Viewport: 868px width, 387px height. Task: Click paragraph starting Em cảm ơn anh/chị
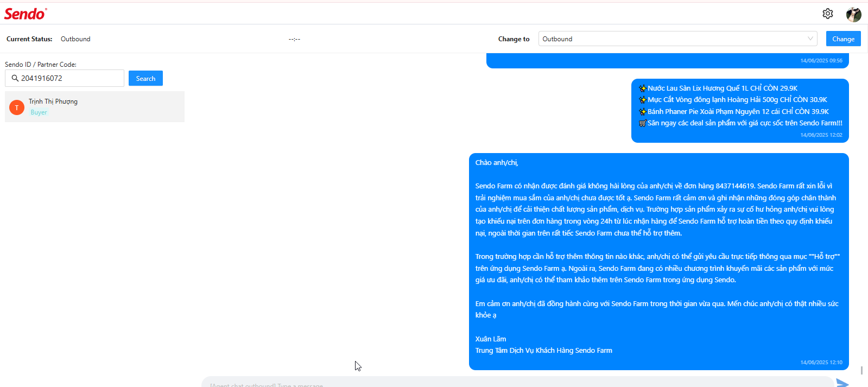(657, 309)
